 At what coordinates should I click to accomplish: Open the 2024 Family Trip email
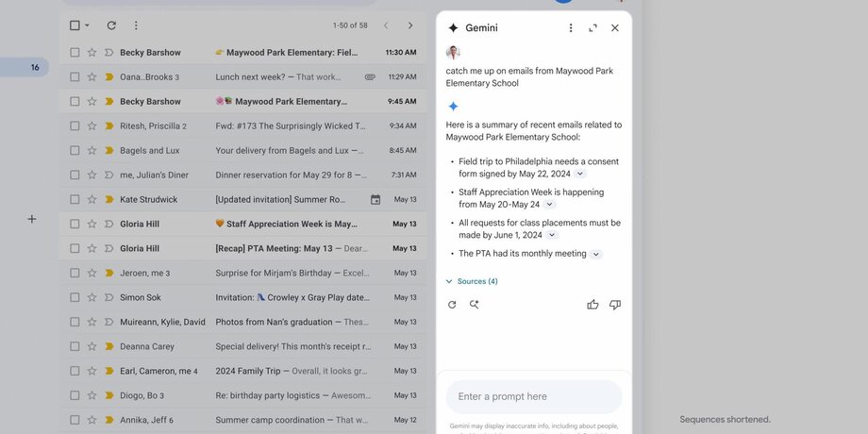pos(283,372)
